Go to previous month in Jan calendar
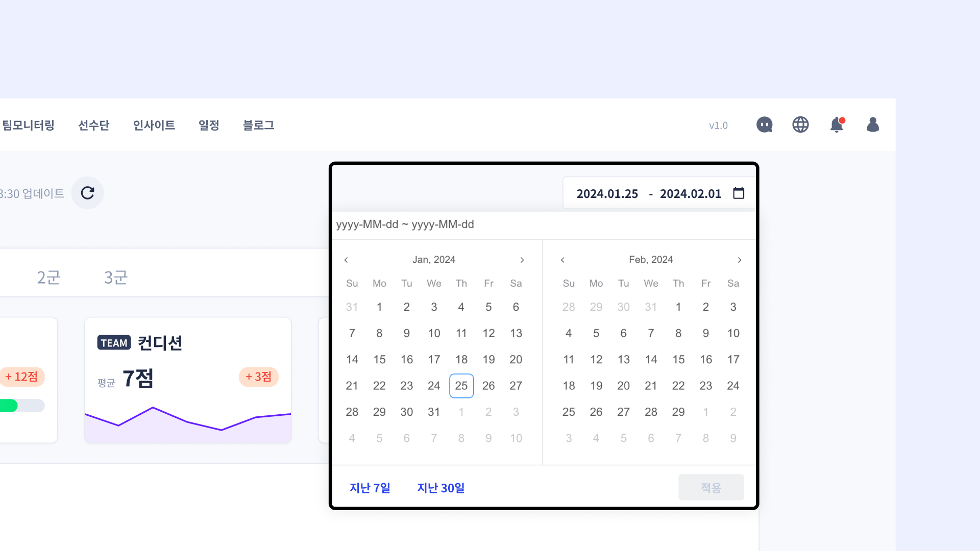This screenshot has height=551, width=980. pyautogui.click(x=346, y=260)
